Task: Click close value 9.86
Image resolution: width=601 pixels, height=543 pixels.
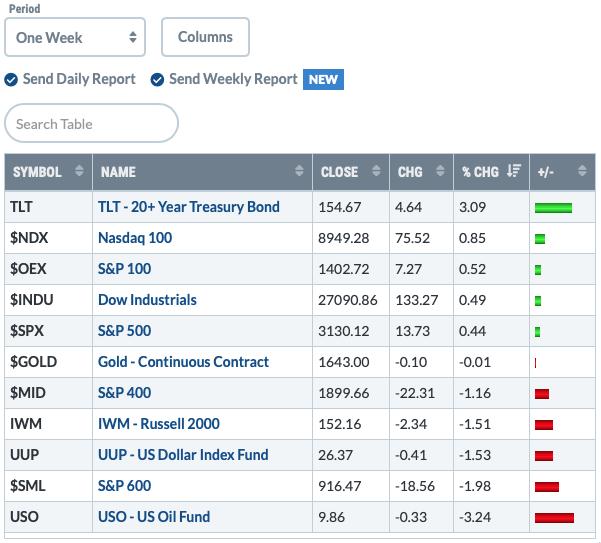Action: point(332,518)
